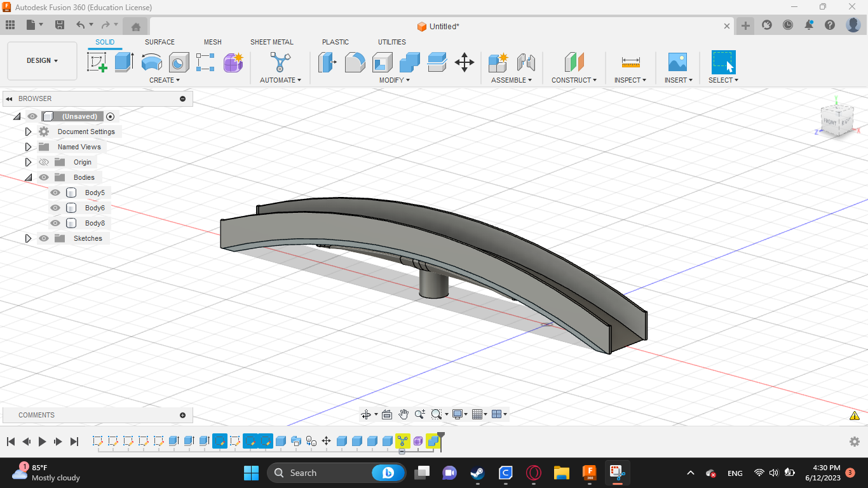Hide Body6 using its eye icon
Screen dimensions: 868x488
tap(55, 208)
